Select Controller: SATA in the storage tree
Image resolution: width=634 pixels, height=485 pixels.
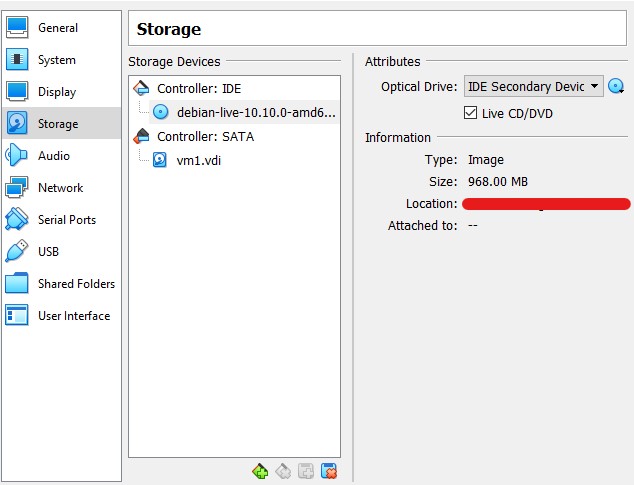click(x=205, y=136)
